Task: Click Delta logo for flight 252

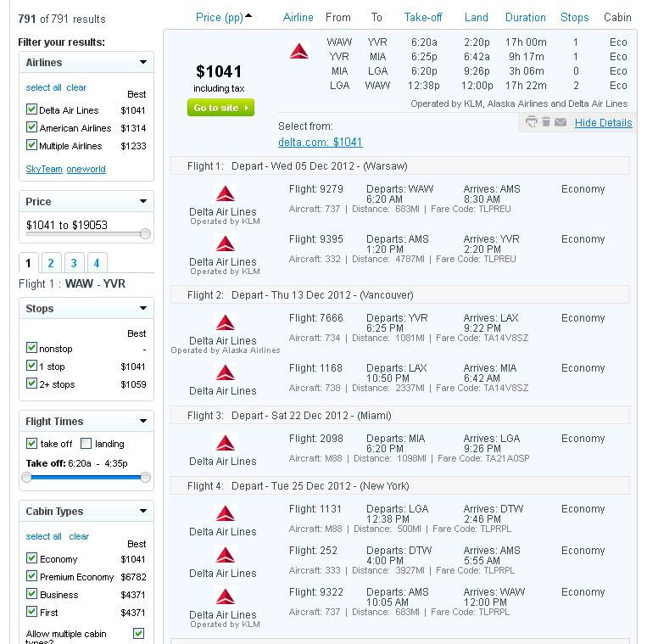Action: tap(226, 555)
